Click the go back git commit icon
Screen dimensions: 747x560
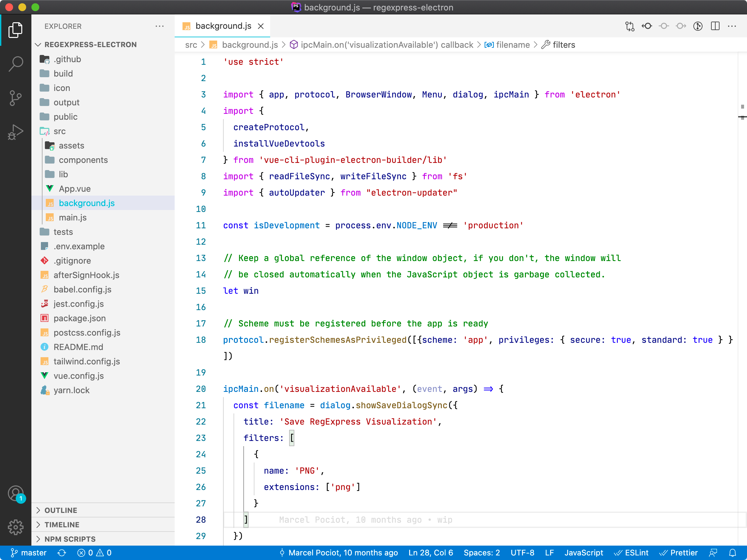point(647,26)
